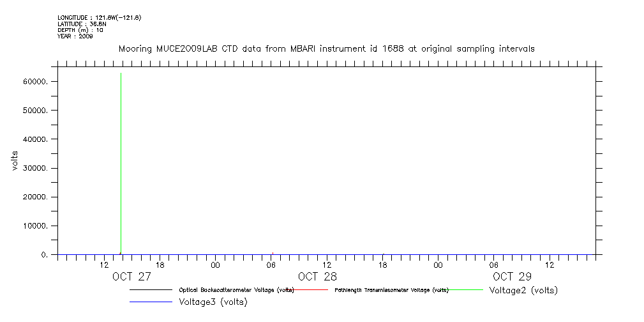Select the OCT 29 date label
Screen dimensions: 644x322
(x=512, y=277)
